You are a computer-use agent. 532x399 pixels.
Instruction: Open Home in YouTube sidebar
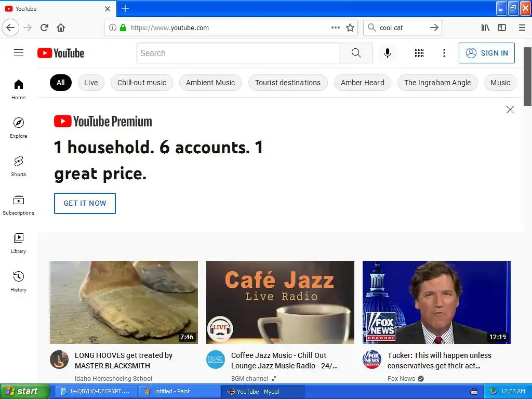18,89
